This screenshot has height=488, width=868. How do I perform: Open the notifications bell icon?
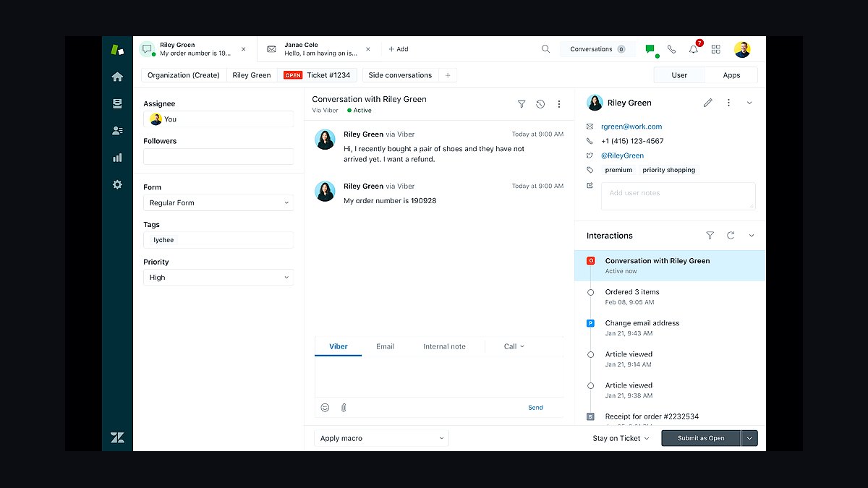click(694, 49)
